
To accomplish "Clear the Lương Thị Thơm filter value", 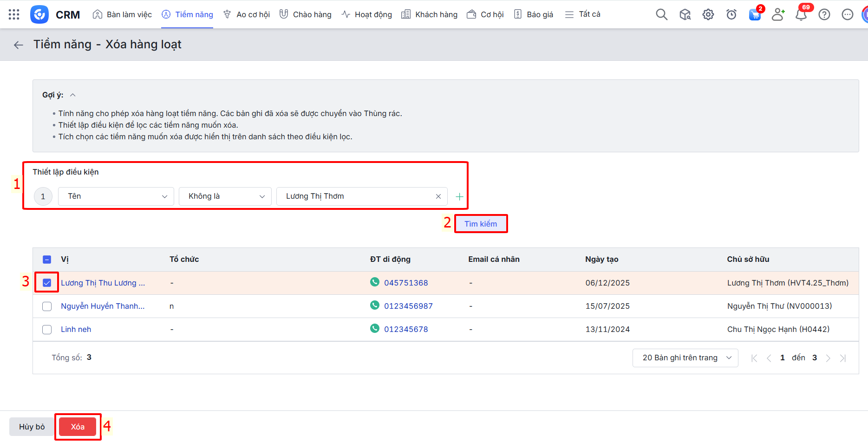I will coord(438,196).
